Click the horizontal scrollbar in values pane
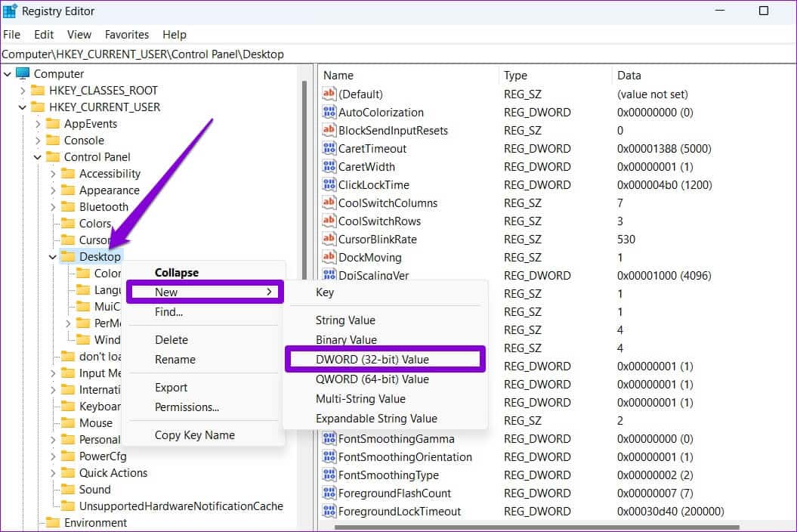797x532 pixels. tap(537, 527)
